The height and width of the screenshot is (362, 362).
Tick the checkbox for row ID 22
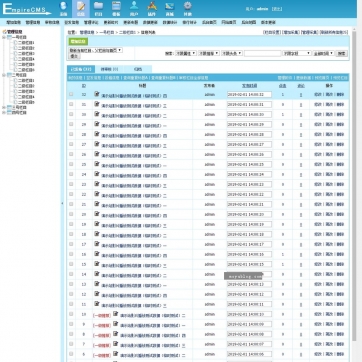pyautogui.click(x=71, y=194)
